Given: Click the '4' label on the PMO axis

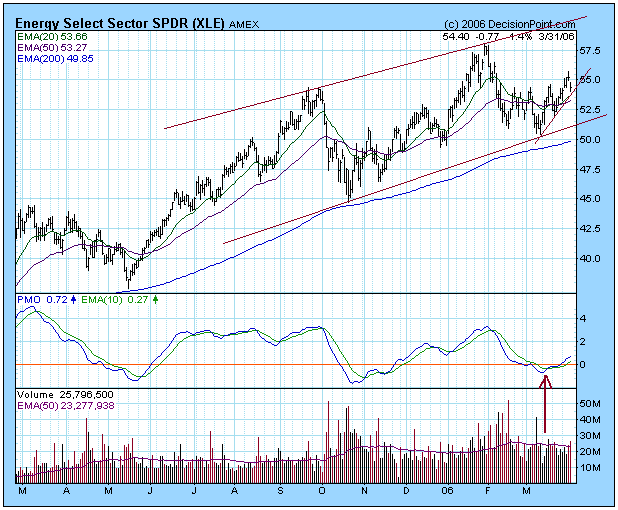Looking at the screenshot, I should coord(582,318).
